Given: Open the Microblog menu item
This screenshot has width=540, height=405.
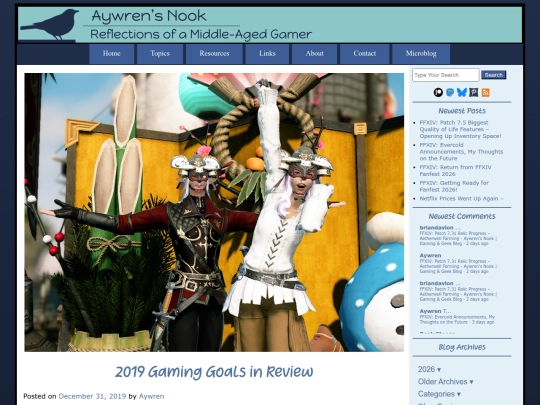Looking at the screenshot, I should click(421, 54).
